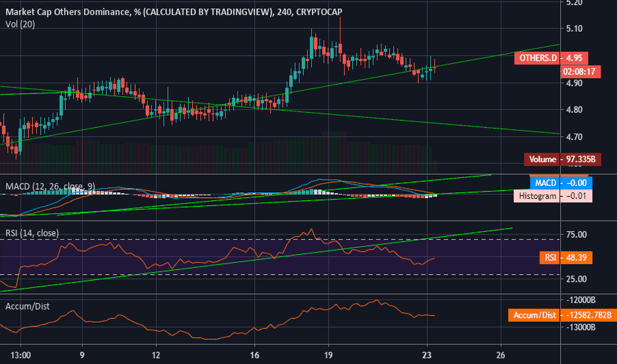Select the orange RSI line peak above 75
This screenshot has width=617, height=364.
(312, 230)
